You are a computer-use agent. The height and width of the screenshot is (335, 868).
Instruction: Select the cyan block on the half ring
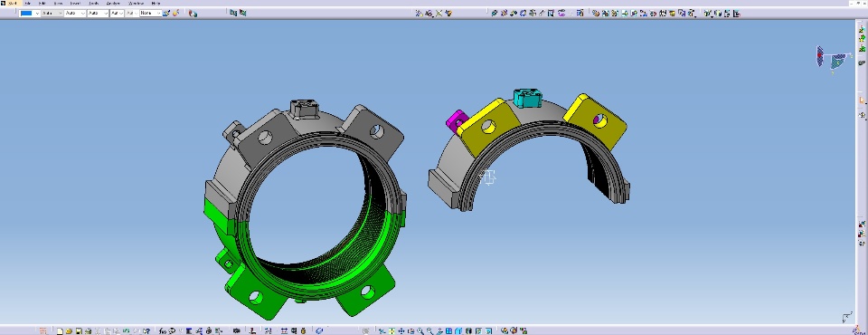526,98
